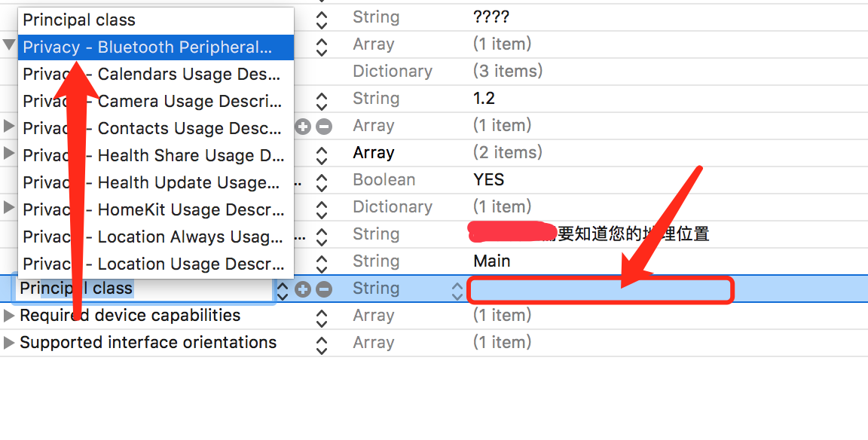Click the Dictionary type in (3 items) row
The height and width of the screenshot is (440, 868).
(393, 72)
